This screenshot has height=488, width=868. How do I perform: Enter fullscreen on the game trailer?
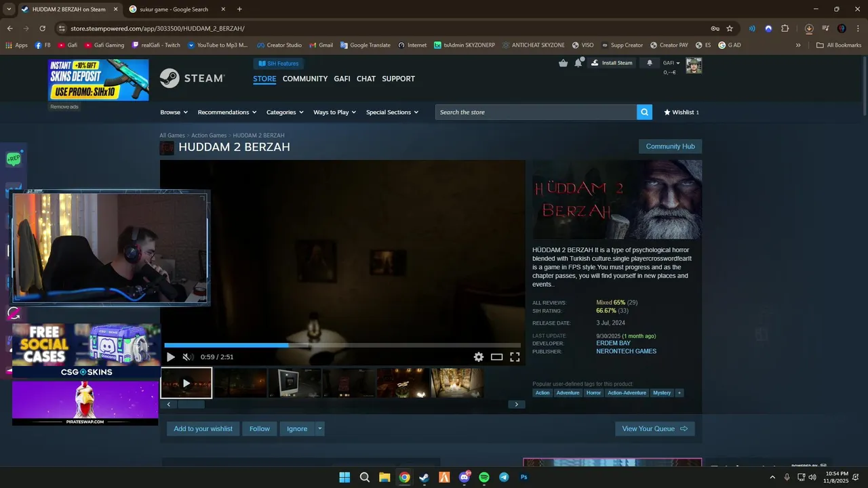click(515, 357)
